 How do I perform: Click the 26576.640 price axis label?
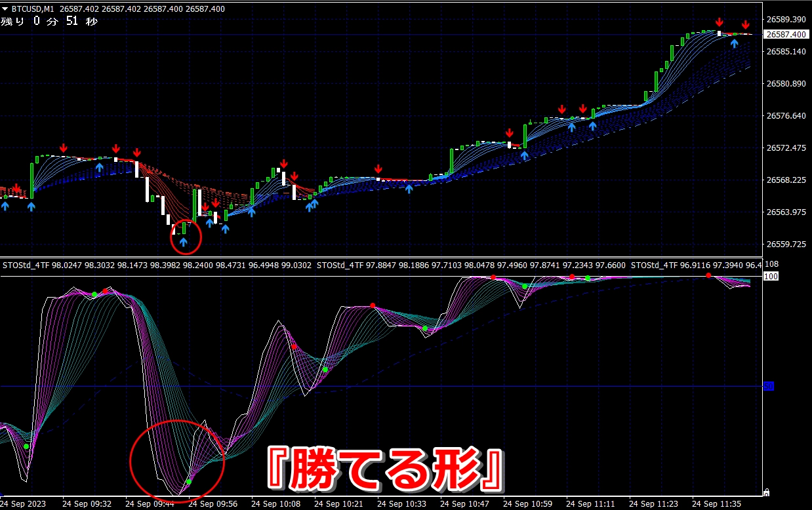pos(786,115)
